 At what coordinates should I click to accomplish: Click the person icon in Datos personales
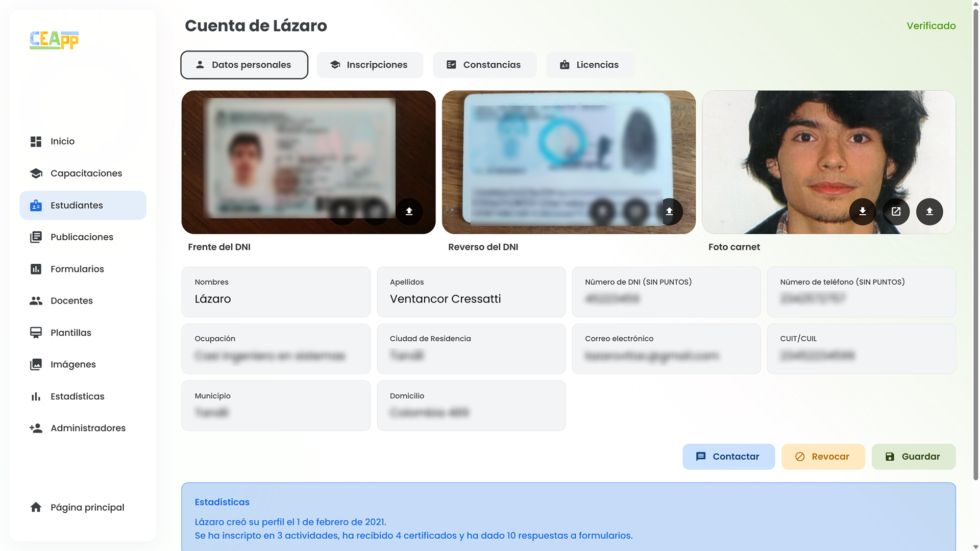(x=200, y=65)
